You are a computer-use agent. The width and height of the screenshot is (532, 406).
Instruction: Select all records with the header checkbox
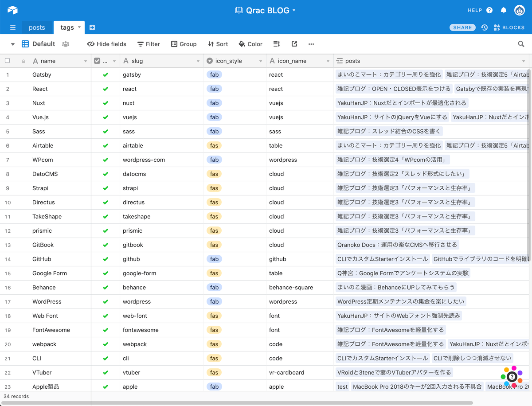tap(7, 61)
